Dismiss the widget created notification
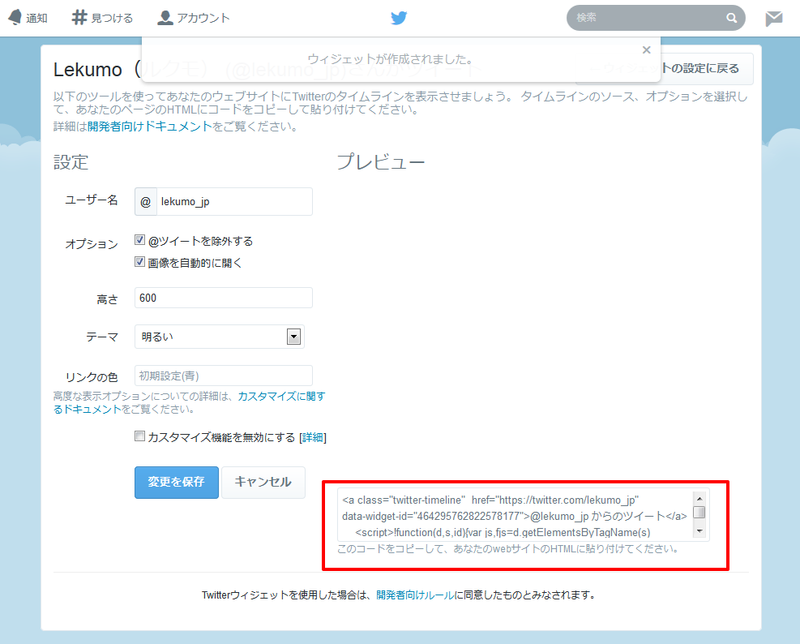This screenshot has height=644, width=800. pyautogui.click(x=646, y=49)
